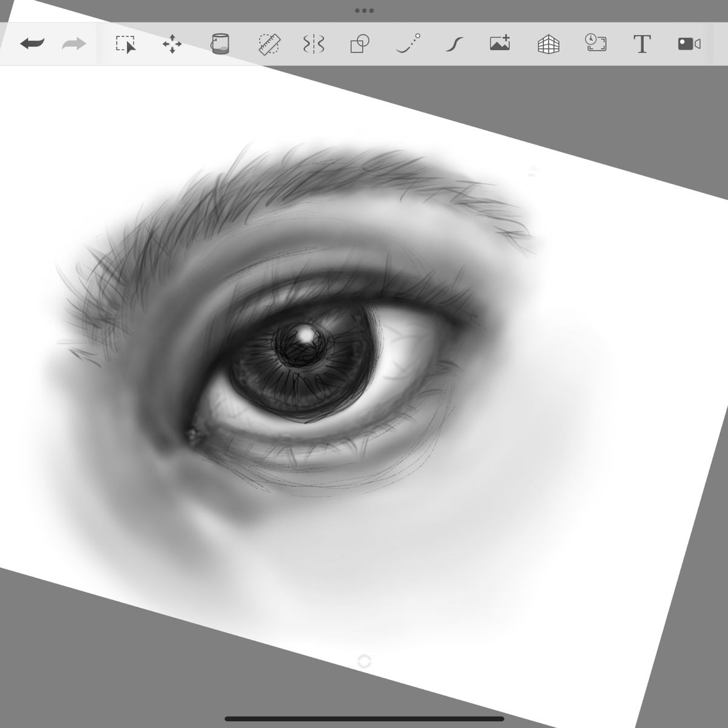The width and height of the screenshot is (728, 728).
Task: Start recording with the video camera icon
Action: (689, 44)
